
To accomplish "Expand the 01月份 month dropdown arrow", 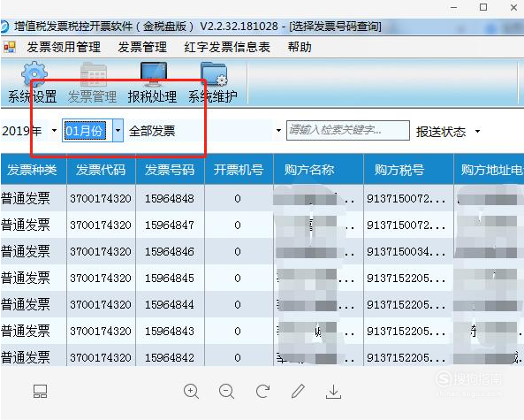I will click(118, 130).
